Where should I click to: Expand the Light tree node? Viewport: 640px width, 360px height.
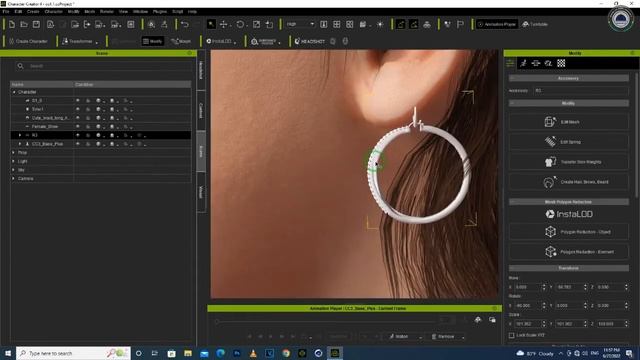14,161
